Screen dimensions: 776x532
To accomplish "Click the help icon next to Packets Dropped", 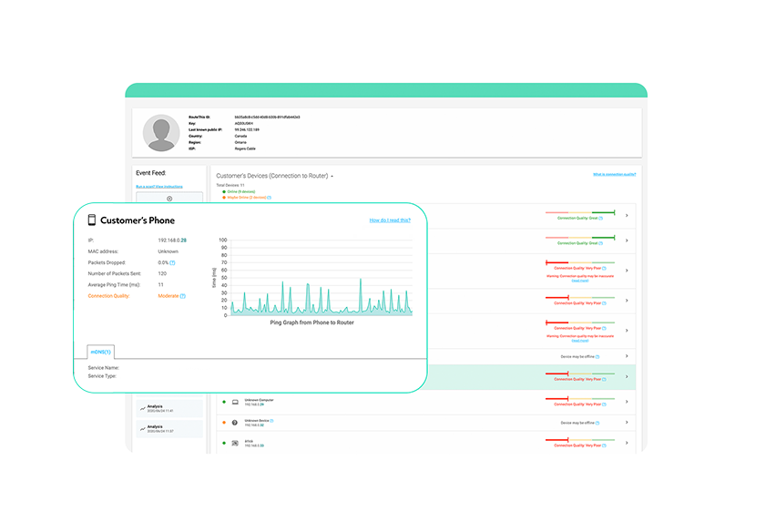I will [172, 262].
